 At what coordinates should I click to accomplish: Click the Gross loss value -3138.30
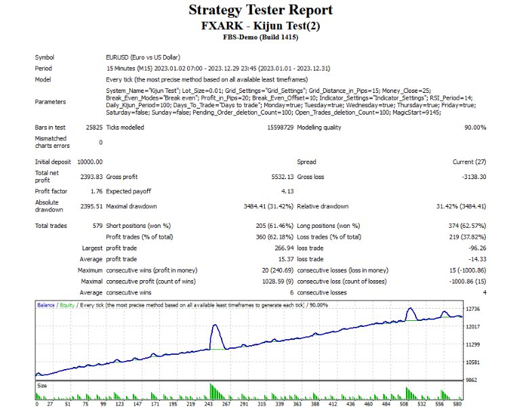[x=474, y=176]
